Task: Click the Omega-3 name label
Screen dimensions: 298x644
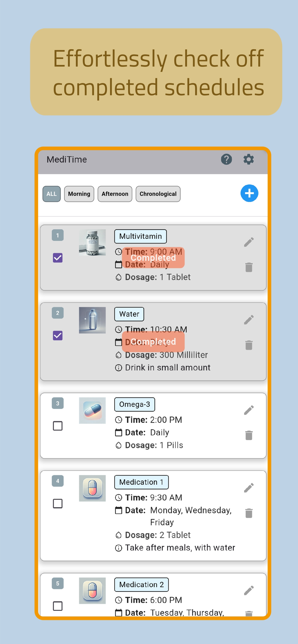Action: click(x=135, y=404)
